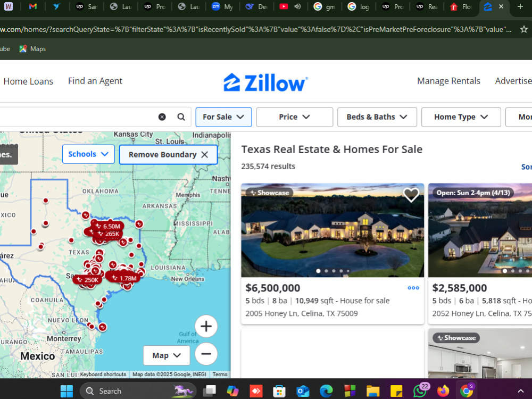Expand the For Sale filter
The width and height of the screenshot is (532, 399).
coord(223,117)
